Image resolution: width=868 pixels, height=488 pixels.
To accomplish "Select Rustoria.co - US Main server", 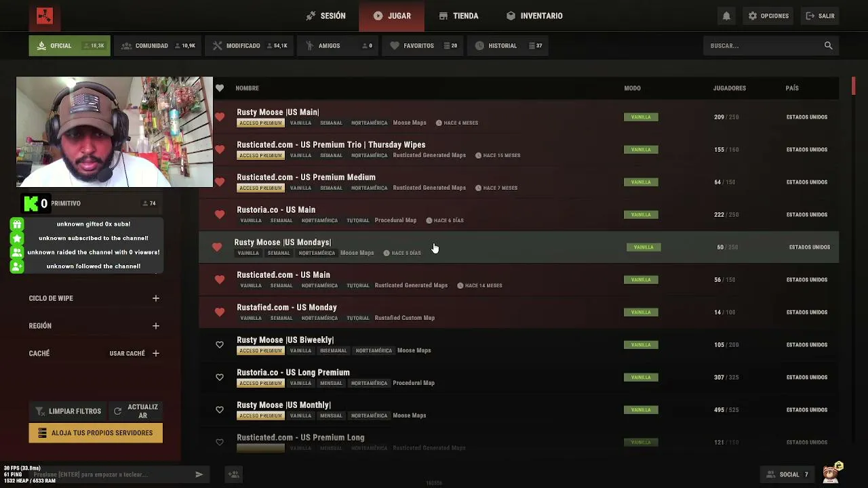I will click(x=519, y=215).
